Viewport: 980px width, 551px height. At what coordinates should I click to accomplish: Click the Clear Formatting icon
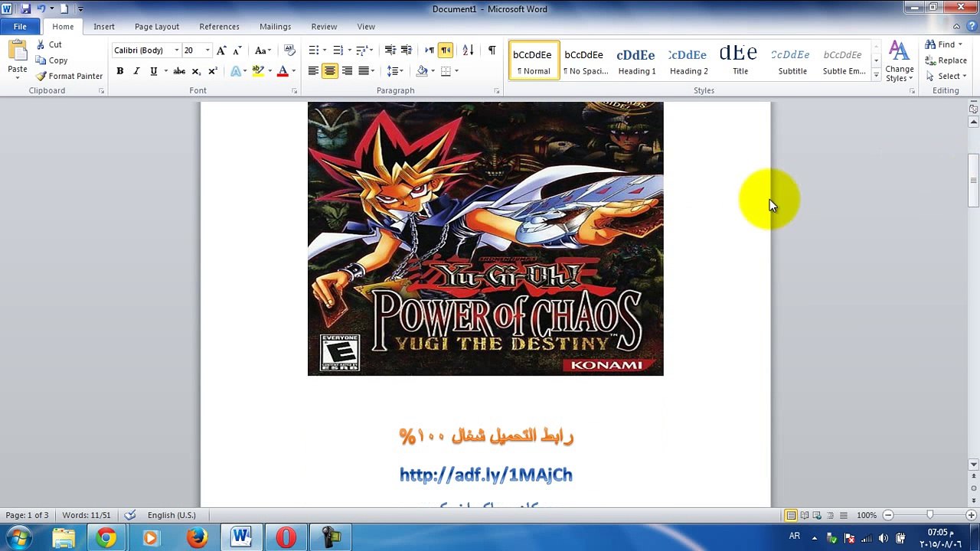(x=289, y=51)
